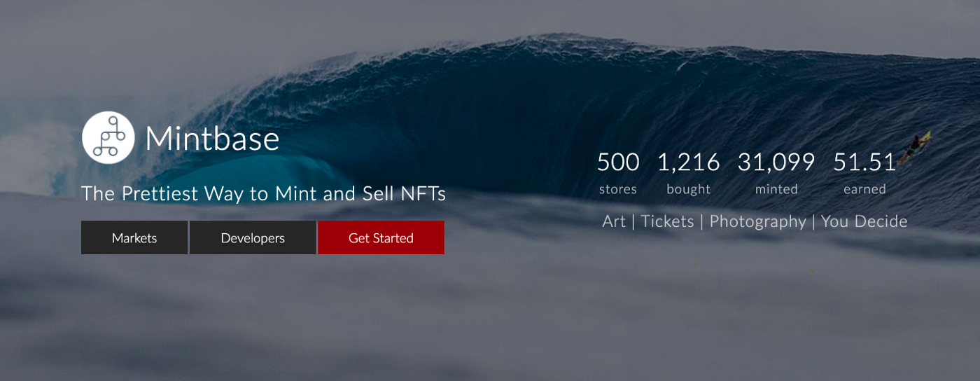Click the 500 stores count number
Image resolution: width=980 pixels, height=381 pixels.
point(618,162)
